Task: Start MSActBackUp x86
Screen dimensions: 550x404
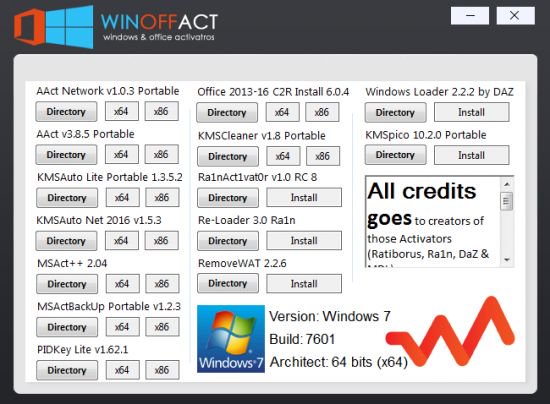Action: coord(162,327)
